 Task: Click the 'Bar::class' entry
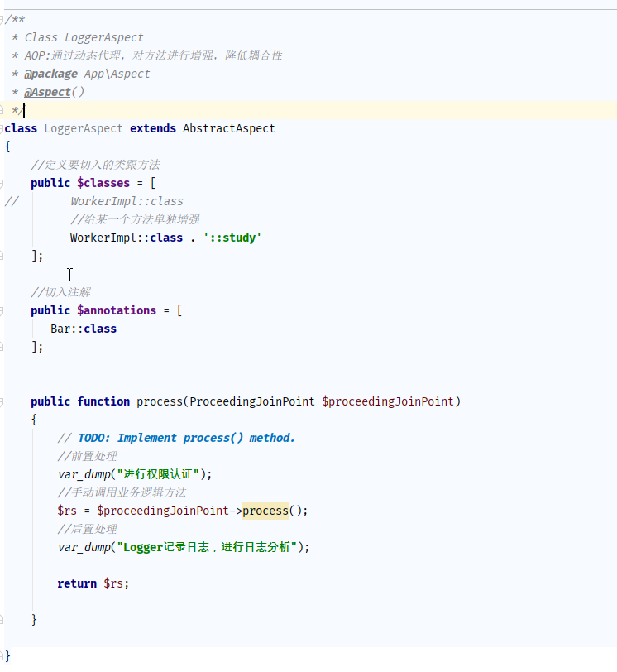84,329
